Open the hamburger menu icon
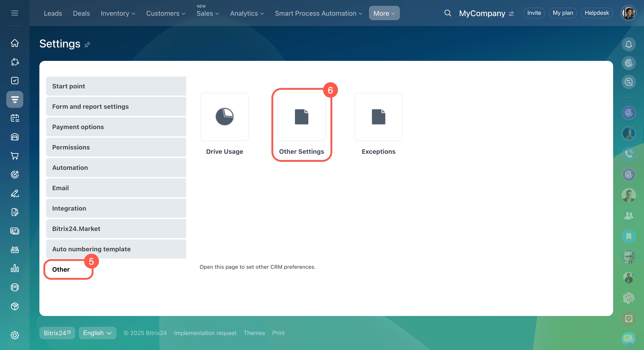This screenshot has width=644, height=350. (x=15, y=13)
